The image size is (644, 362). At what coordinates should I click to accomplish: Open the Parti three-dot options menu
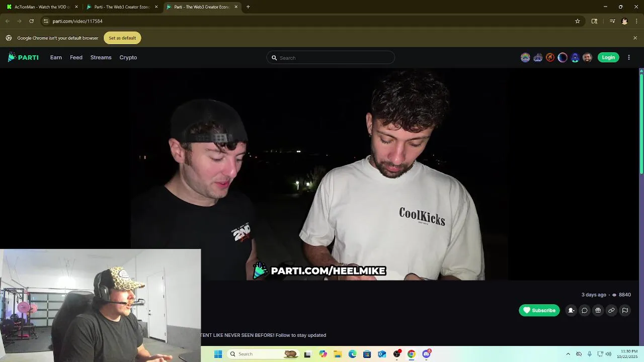pos(629,57)
